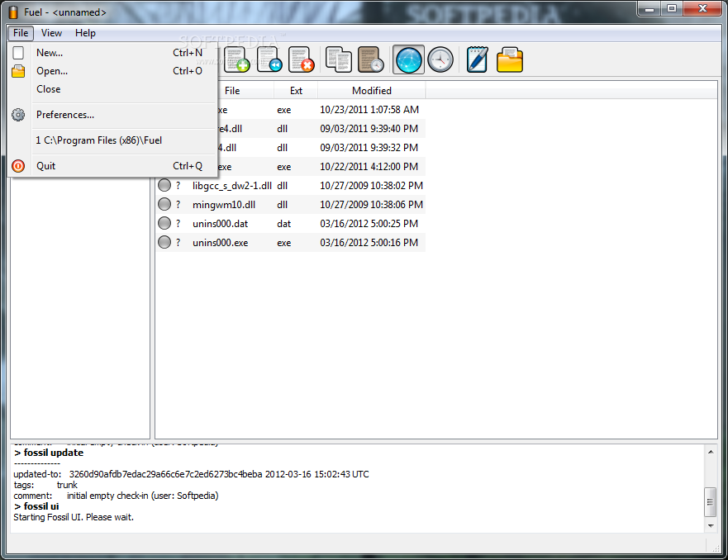Open the View menu
Viewport: 728px width, 560px height.
pyautogui.click(x=51, y=33)
